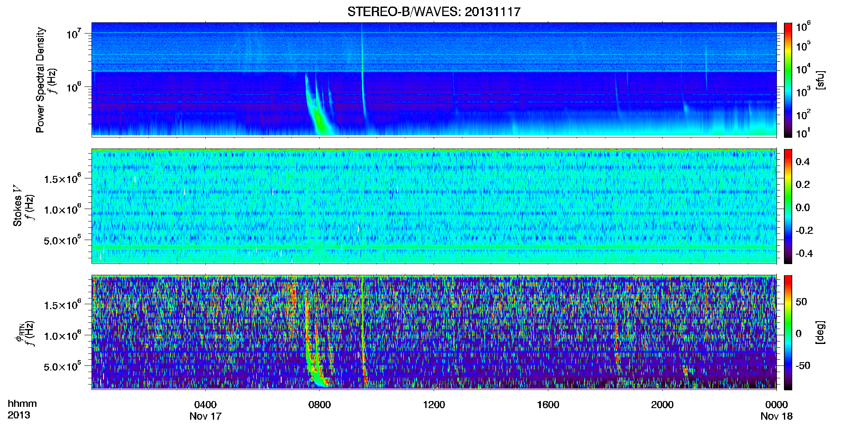Click the bottom panel degrees colorbar
The height and width of the screenshot is (447, 868).
coord(788,332)
